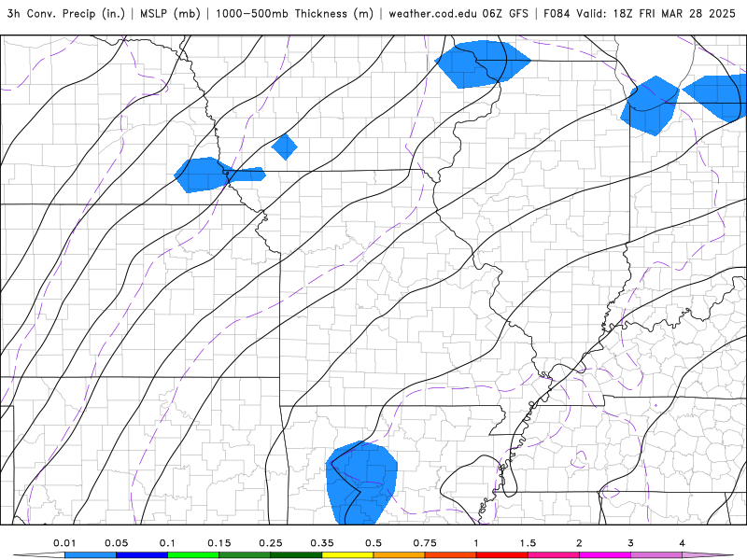Click the dark blue 0.05–0.1 legend swatch
Viewport: 747px width, 560px height.
point(142,555)
